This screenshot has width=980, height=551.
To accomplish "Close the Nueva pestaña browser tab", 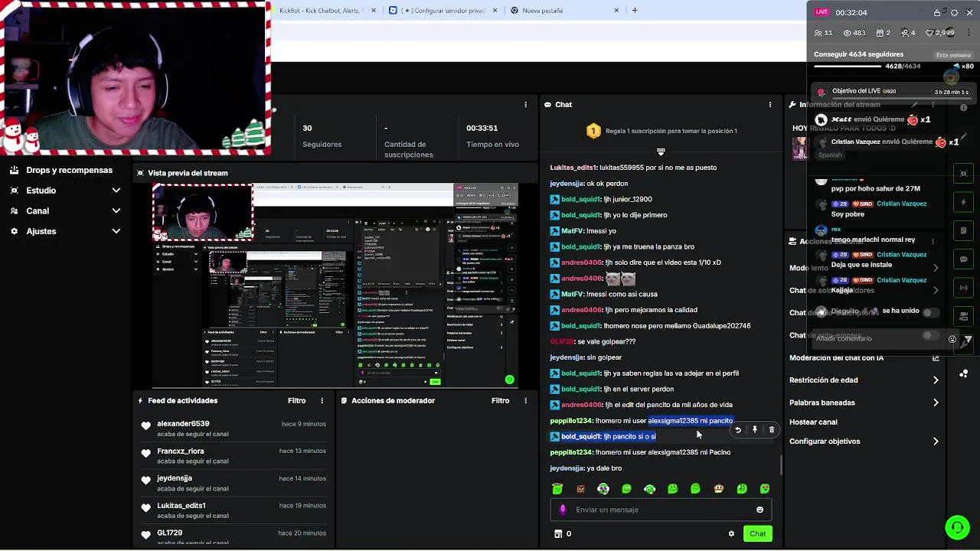I will pos(616,11).
